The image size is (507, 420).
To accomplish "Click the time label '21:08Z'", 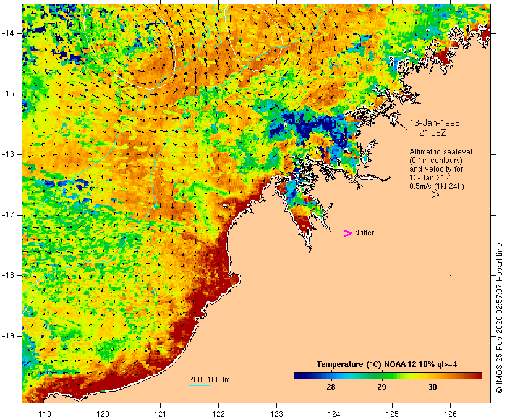I will click(433, 133).
